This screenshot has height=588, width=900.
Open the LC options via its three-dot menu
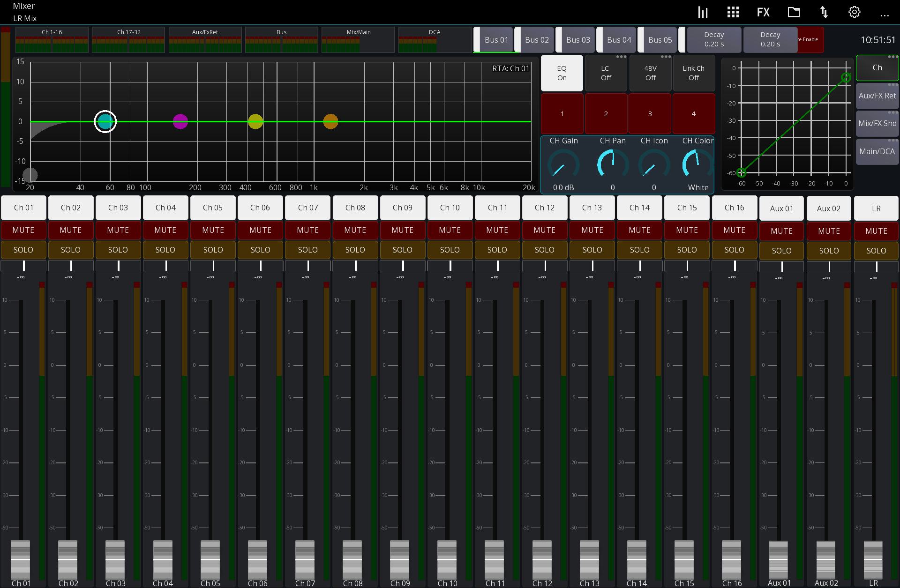coord(622,56)
